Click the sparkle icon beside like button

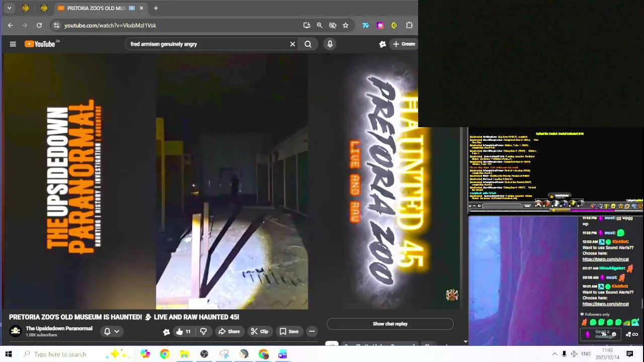167,331
